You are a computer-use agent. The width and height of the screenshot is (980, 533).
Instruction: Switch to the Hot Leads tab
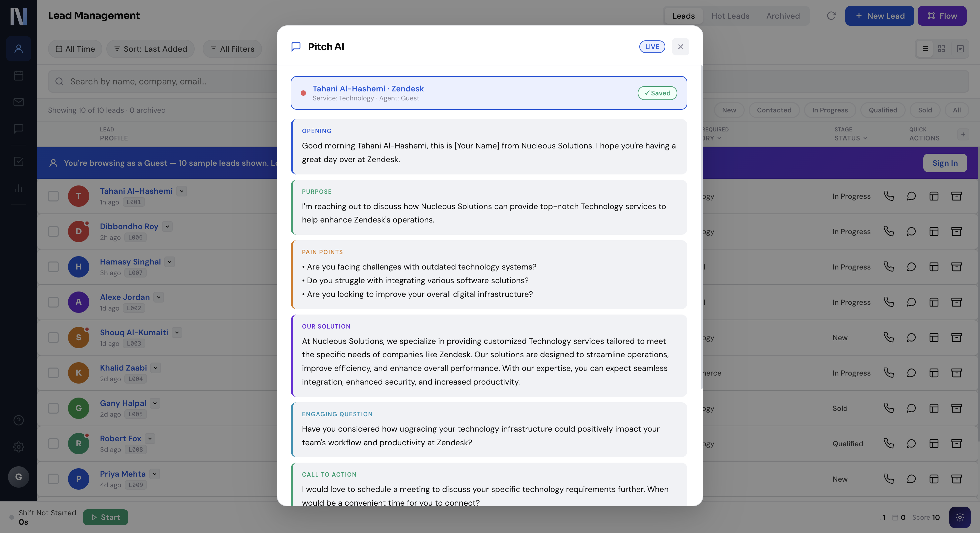click(x=730, y=16)
